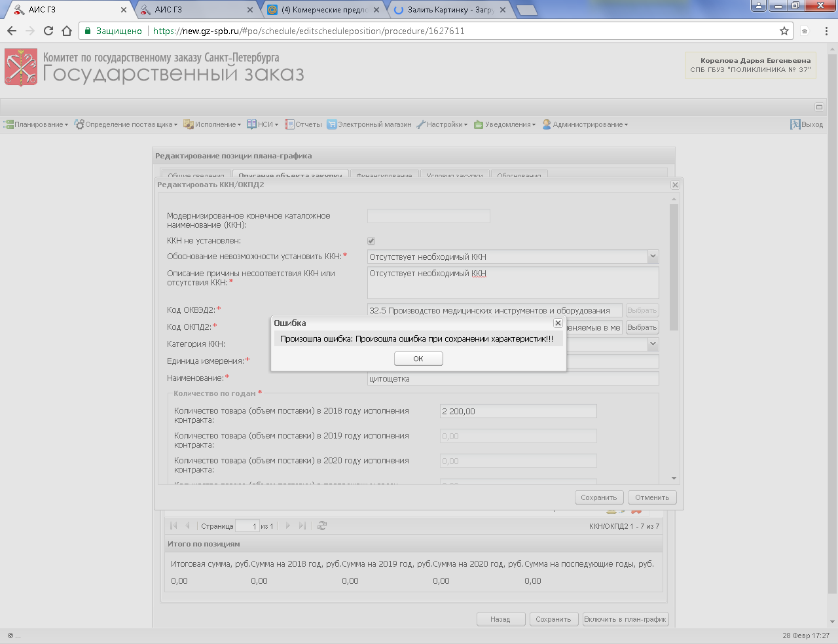Click the Исполнение menu icon

tap(189, 124)
